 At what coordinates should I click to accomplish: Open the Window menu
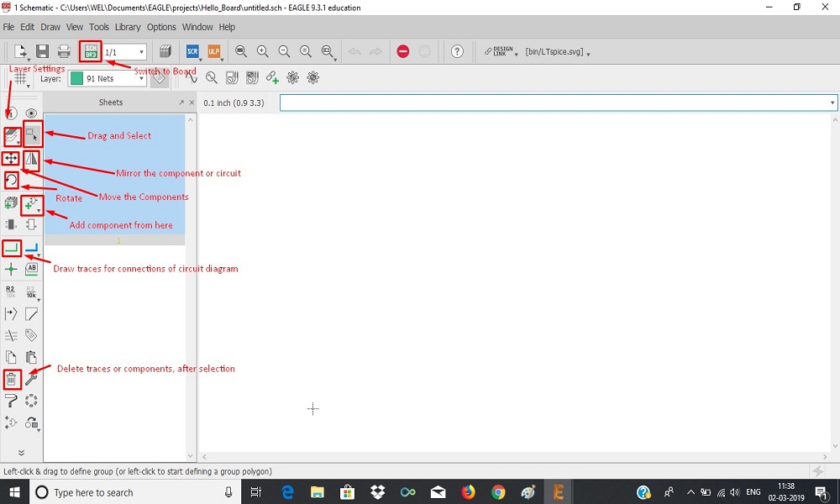197,27
